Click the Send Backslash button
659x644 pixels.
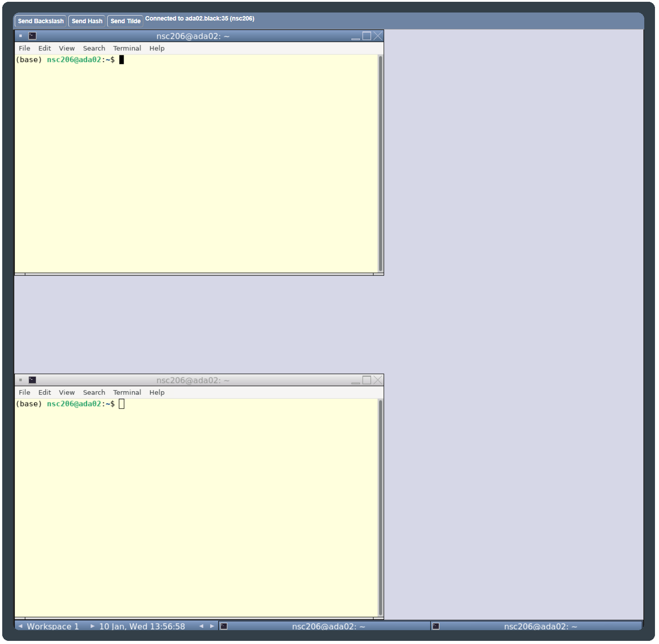coord(41,21)
